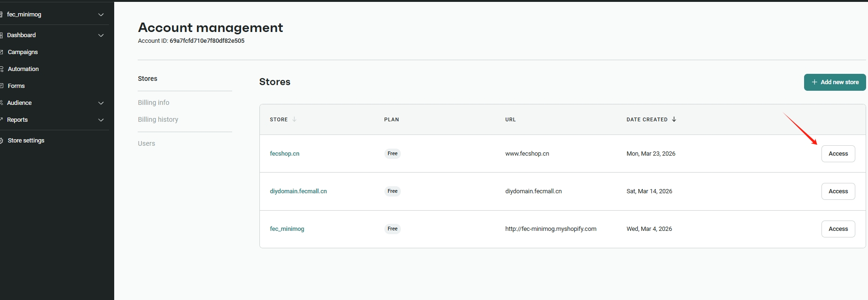Viewport: 868px width, 300px height.
Task: Expand the fec_minimog store switcher
Action: 101,15
